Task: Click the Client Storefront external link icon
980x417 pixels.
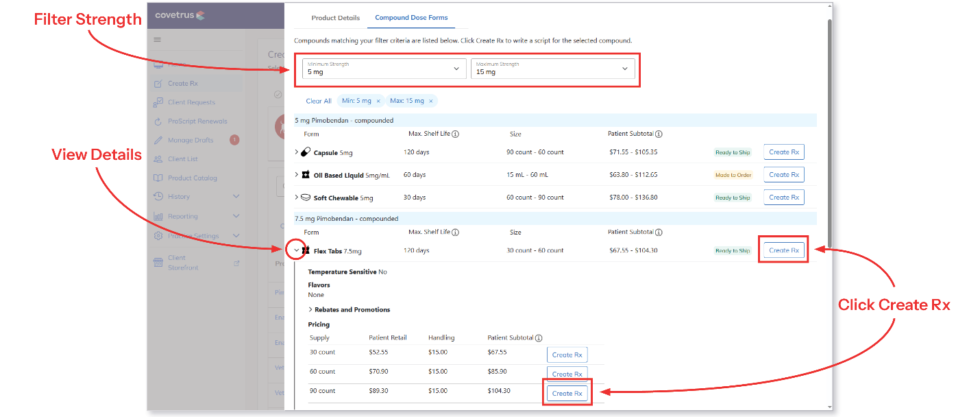Action: (236, 263)
